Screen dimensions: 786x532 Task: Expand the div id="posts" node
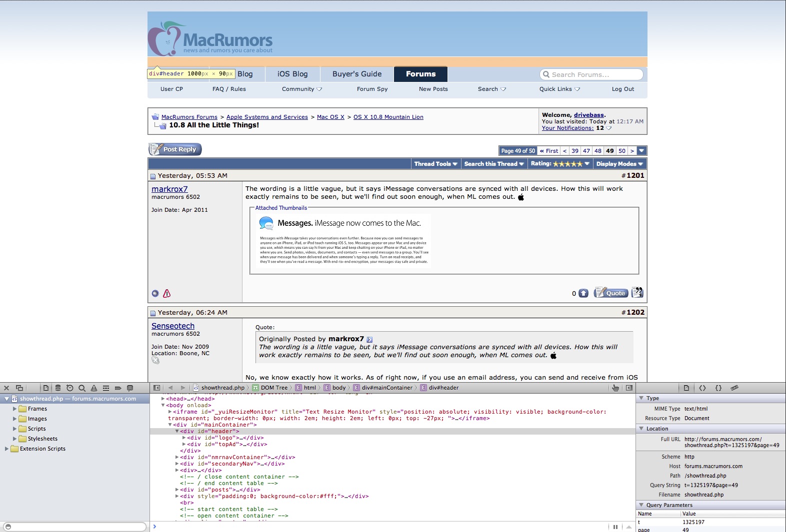pos(177,490)
